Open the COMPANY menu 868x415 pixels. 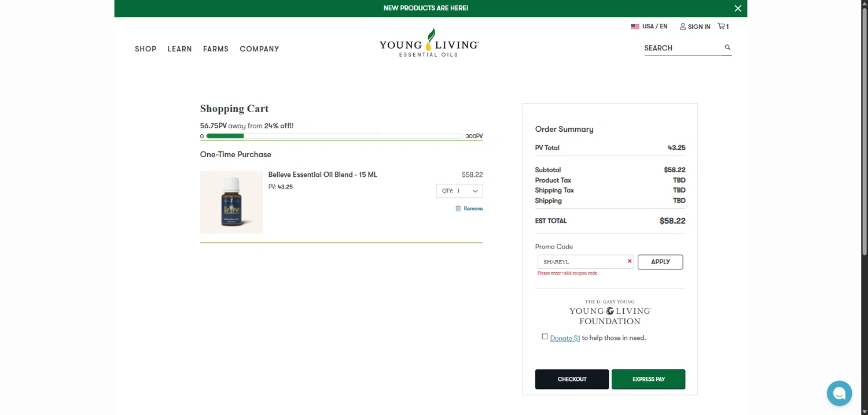coord(259,49)
